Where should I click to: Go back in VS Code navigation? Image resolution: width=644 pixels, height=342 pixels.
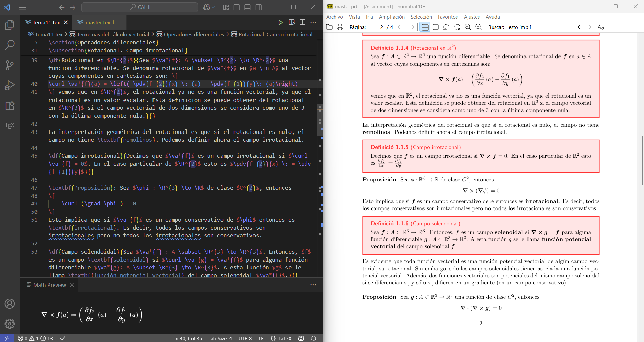62,7
